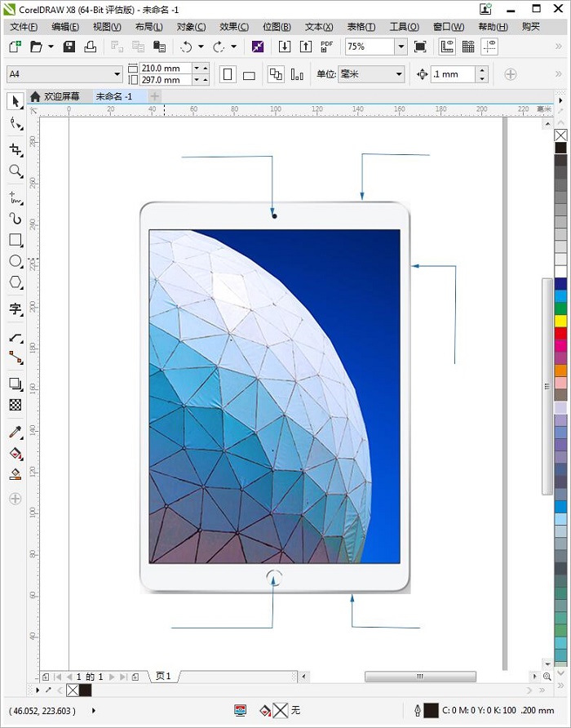Screen dimensions: 571x728
Task: Toggle rulers display
Action: (x=447, y=47)
